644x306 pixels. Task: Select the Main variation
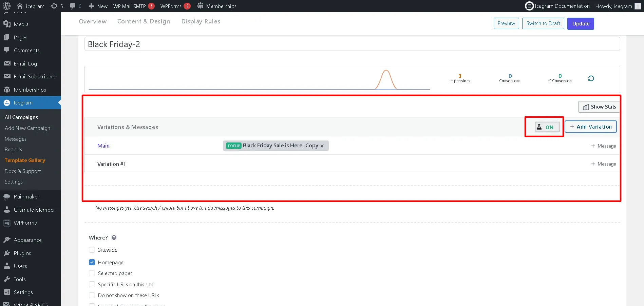pos(103,146)
